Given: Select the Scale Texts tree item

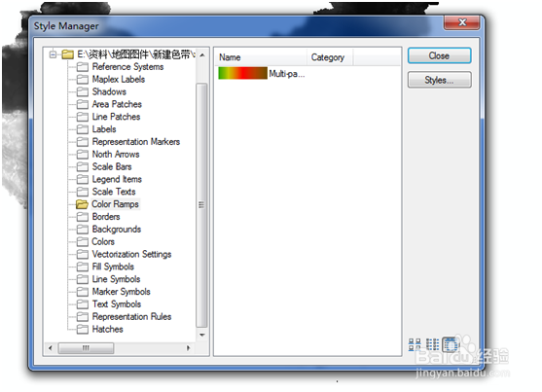Looking at the screenshot, I should [114, 192].
